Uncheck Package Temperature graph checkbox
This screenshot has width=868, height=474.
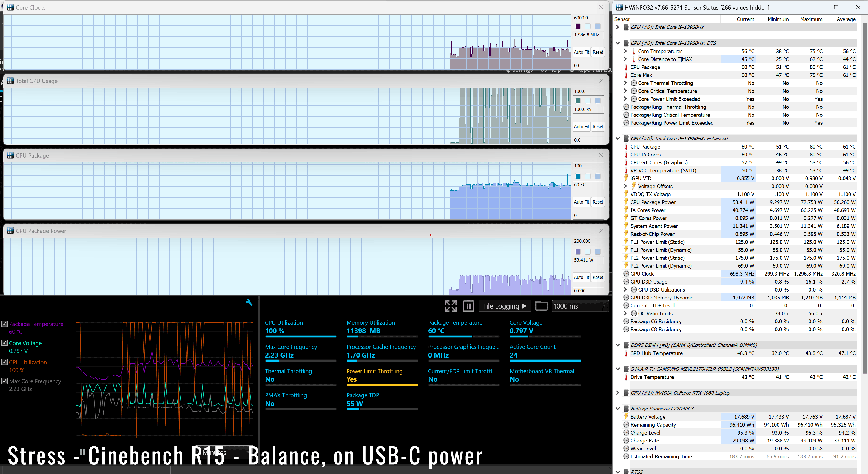[x=5, y=324]
